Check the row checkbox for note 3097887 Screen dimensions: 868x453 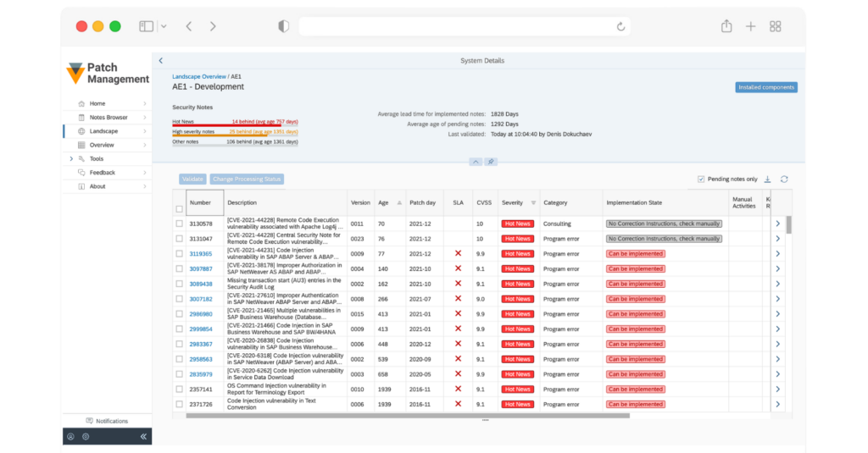pos(180,268)
